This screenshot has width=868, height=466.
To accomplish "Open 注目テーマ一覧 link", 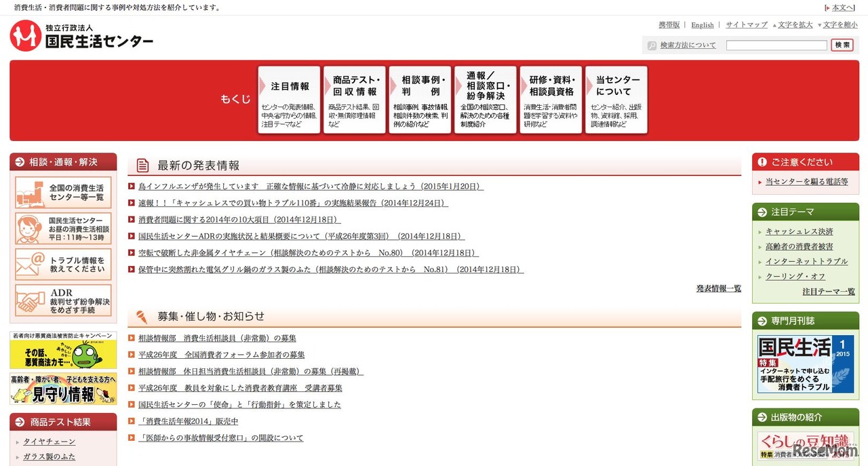I will [x=829, y=292].
